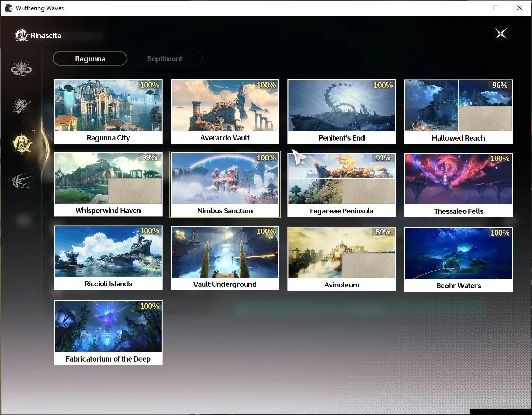
Task: Select the second region emblem in sidebar
Action: pos(21,106)
